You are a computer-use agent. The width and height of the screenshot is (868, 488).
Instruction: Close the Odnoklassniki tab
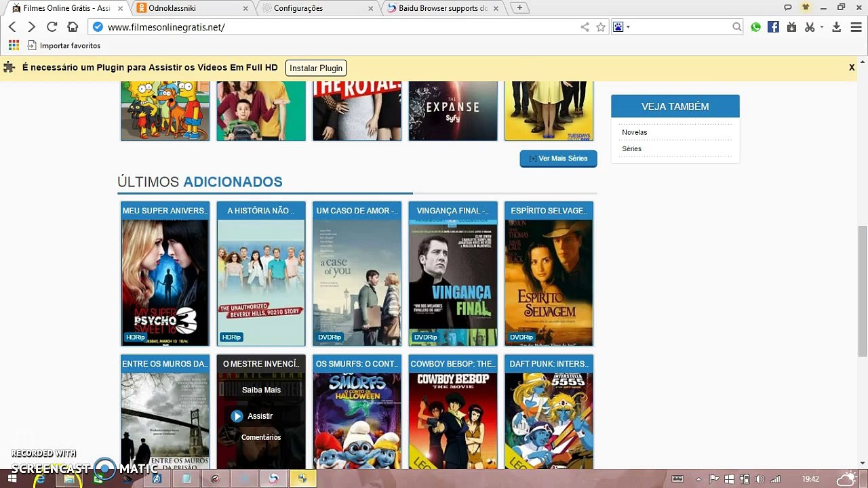(x=245, y=8)
